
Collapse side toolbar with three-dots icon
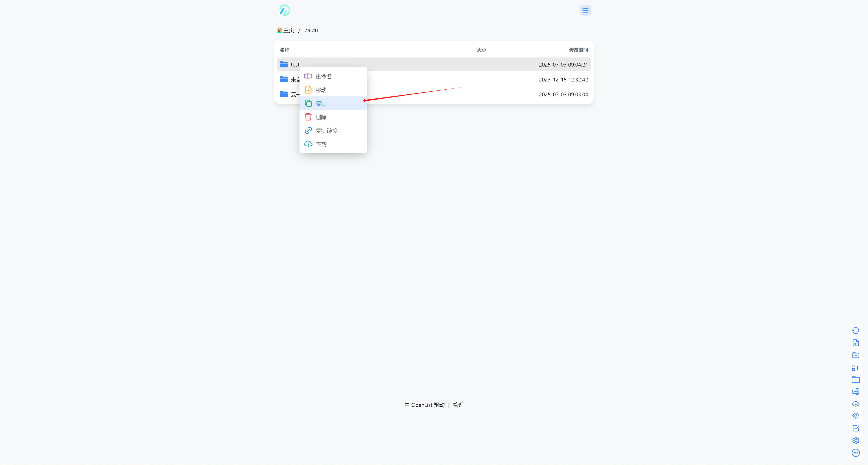coord(856,453)
